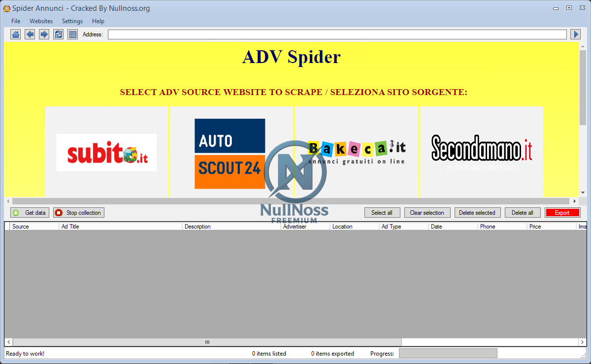591x364 pixels.
Task: Open the Help menu
Action: tap(98, 21)
